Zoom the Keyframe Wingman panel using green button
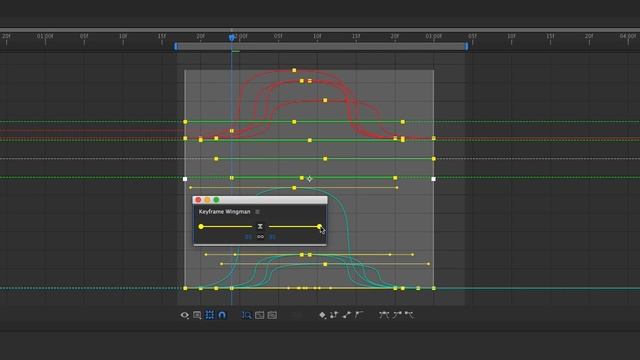Viewport: 640px width, 360px height. [216, 200]
